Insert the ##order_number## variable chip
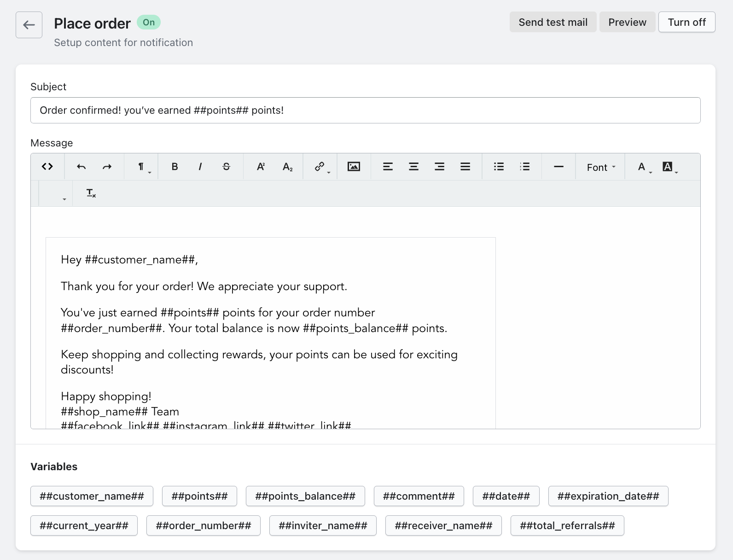Screen dimensions: 733x560 204,525
